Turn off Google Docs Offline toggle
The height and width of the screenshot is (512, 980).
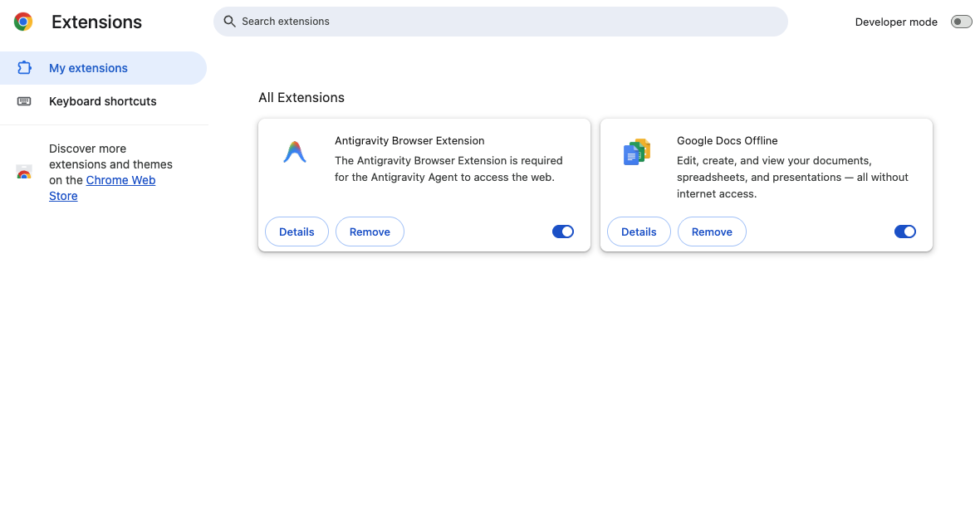click(904, 232)
